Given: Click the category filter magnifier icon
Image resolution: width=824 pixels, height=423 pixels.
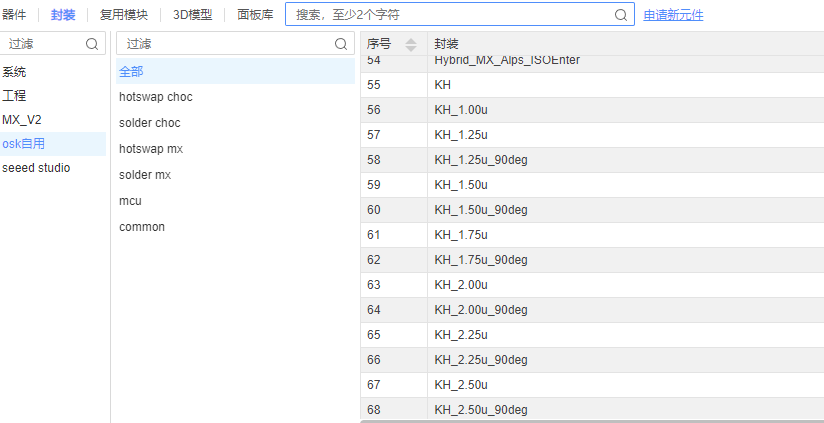Looking at the screenshot, I should 341,44.
